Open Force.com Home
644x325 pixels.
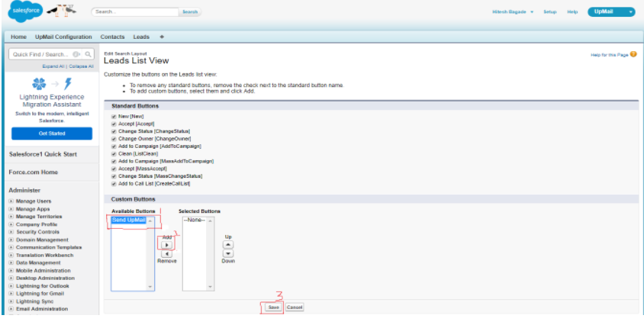[34, 172]
